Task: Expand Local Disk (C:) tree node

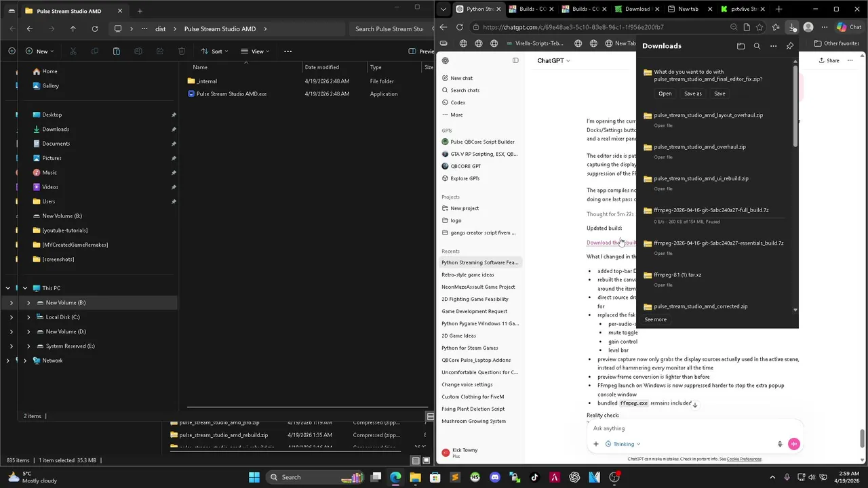Action: click(x=28, y=317)
